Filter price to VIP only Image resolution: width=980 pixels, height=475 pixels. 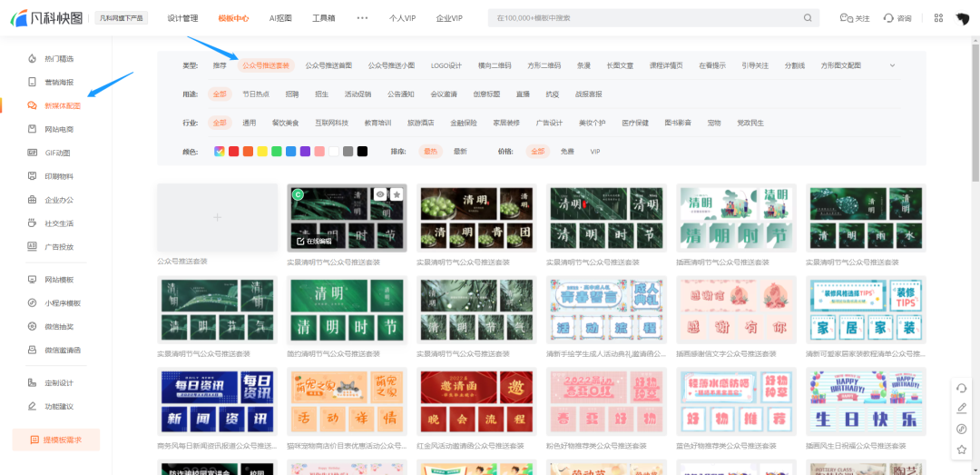595,152
